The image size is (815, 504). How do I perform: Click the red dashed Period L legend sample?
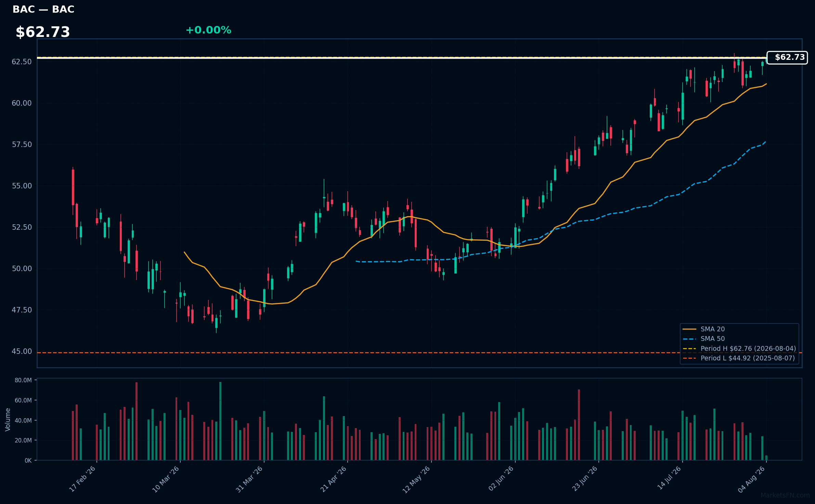(x=689, y=358)
